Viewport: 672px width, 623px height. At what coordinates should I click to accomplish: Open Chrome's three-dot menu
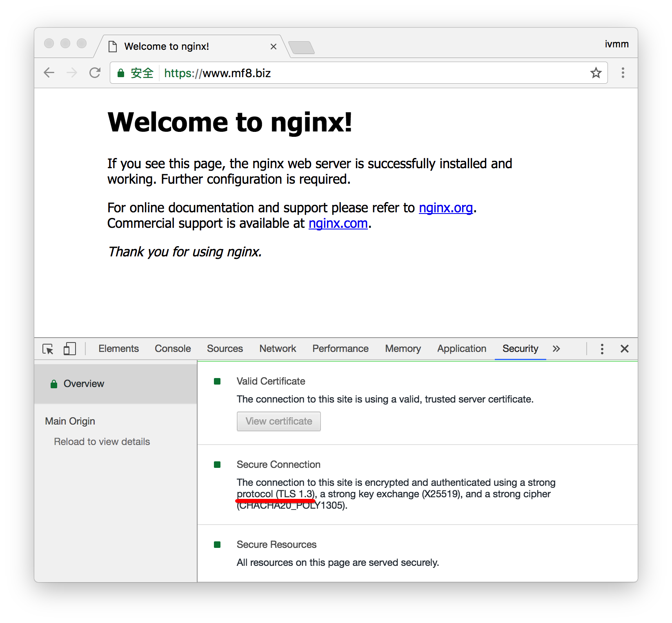(x=623, y=73)
